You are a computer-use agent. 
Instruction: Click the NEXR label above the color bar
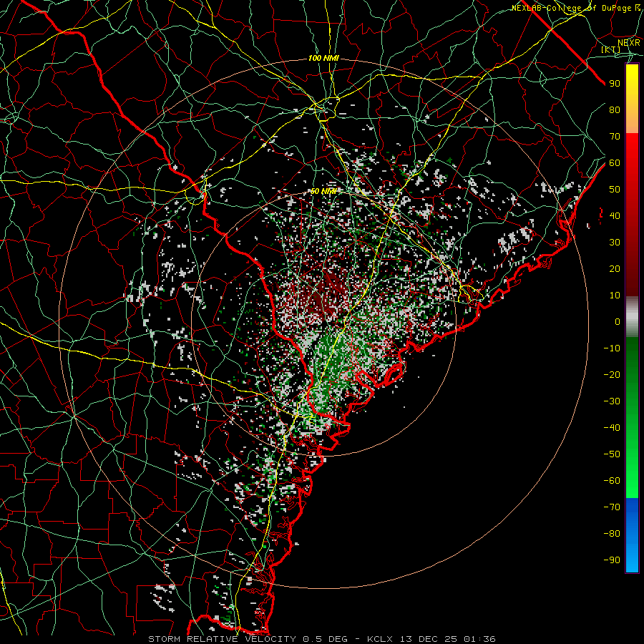[x=629, y=43]
